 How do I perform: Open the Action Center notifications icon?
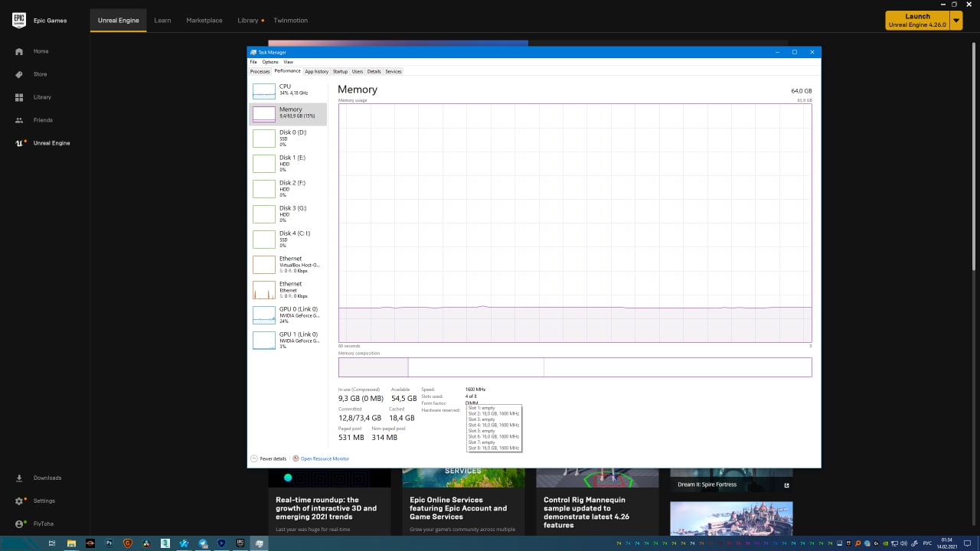[x=967, y=543]
